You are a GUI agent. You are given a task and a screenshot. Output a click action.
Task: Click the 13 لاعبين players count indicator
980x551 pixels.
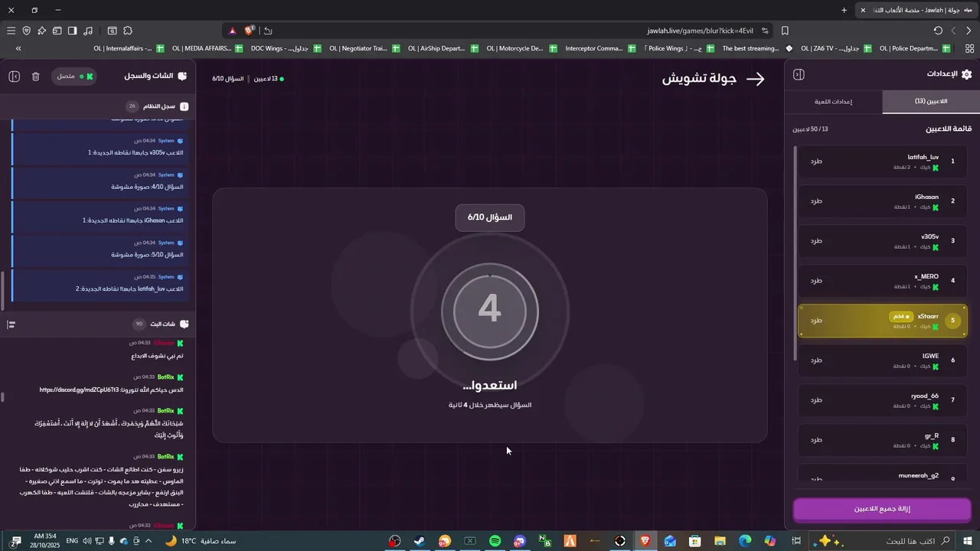tap(268, 79)
